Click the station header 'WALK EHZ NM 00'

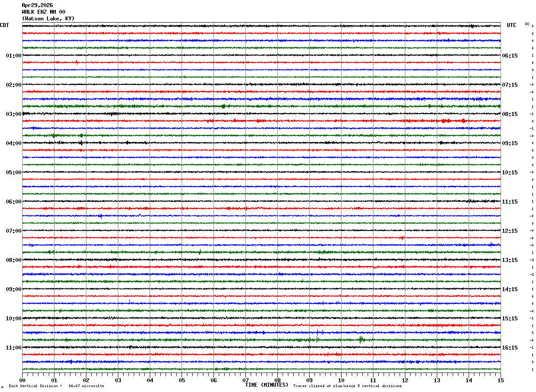point(43,12)
